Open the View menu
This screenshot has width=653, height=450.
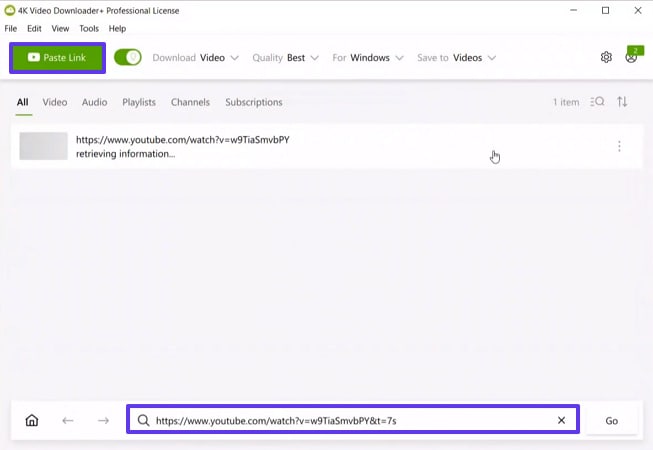click(60, 29)
